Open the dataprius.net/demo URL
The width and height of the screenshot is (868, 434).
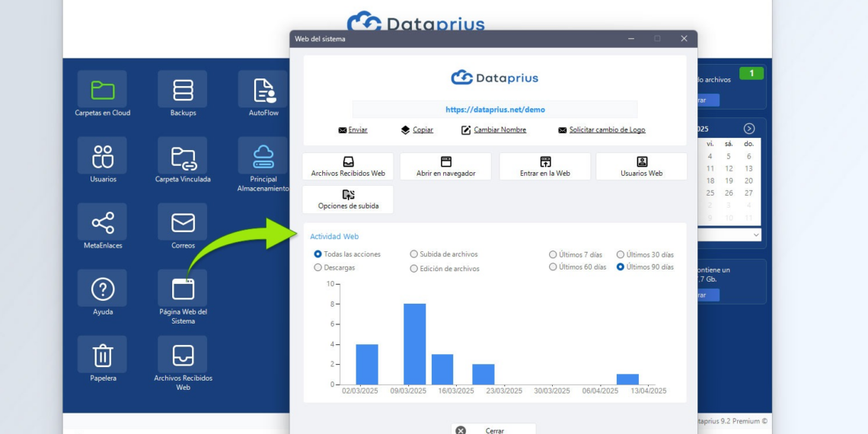tap(495, 110)
